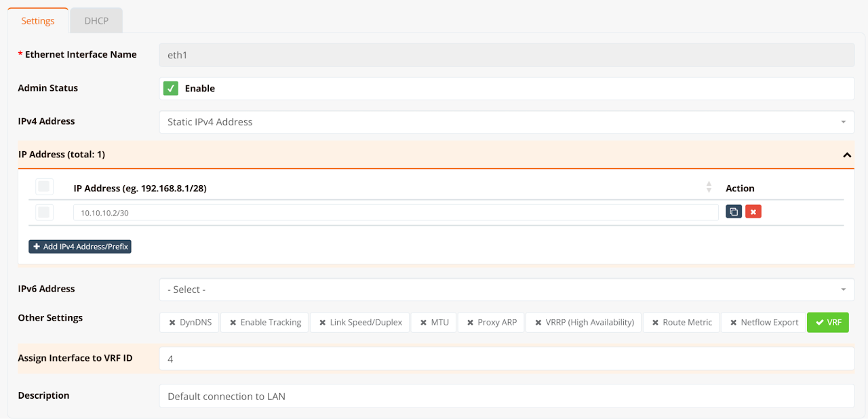
Task: Enable the Link Speed/Duplex setting
Action: (360, 322)
